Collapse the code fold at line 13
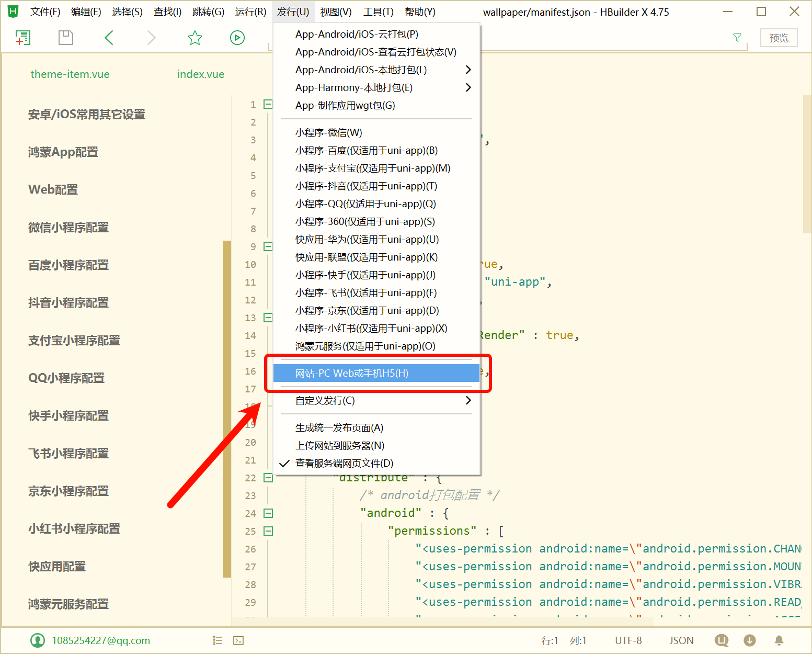Screen dimensions: 812x654 (268, 318)
